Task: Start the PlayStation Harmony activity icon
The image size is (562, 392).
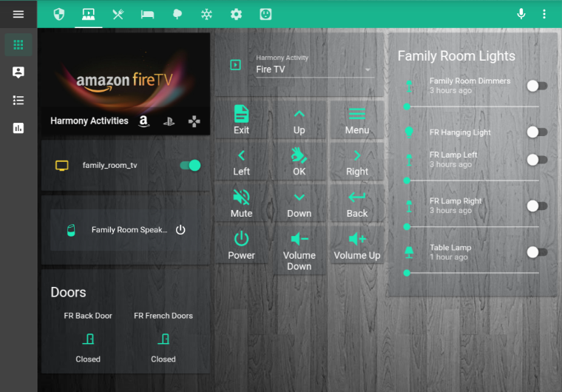Action: [x=169, y=121]
